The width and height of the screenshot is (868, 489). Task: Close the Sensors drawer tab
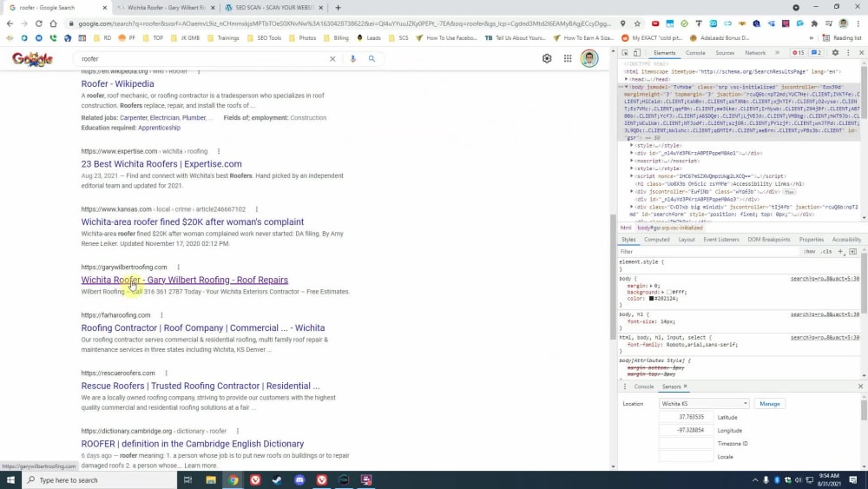[686, 387]
